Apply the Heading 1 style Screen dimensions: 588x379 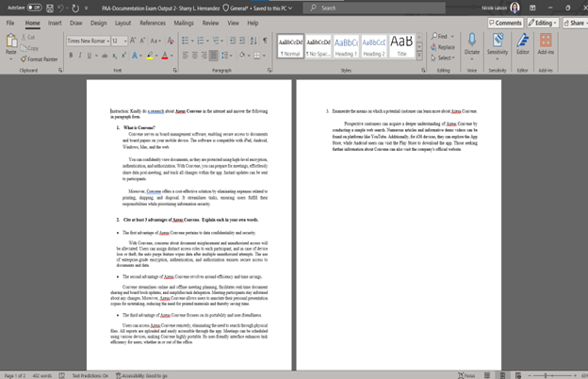click(346, 46)
